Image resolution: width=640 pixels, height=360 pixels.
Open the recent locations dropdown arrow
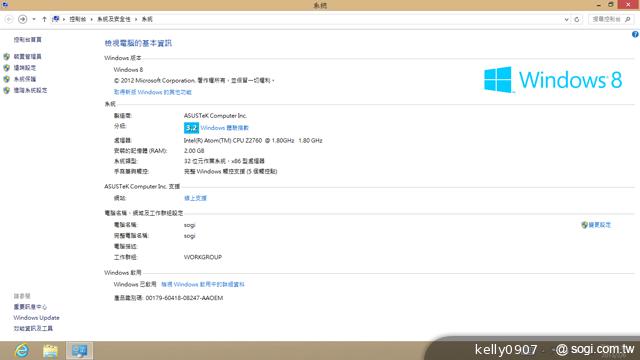point(34,19)
